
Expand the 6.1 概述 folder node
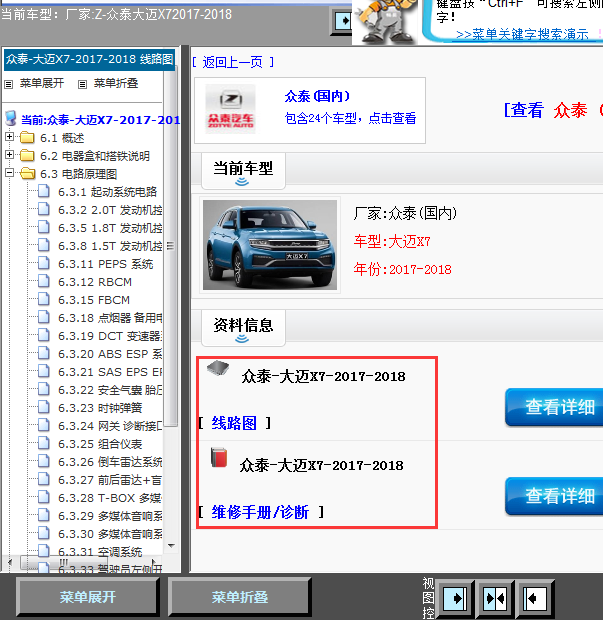click(9, 137)
